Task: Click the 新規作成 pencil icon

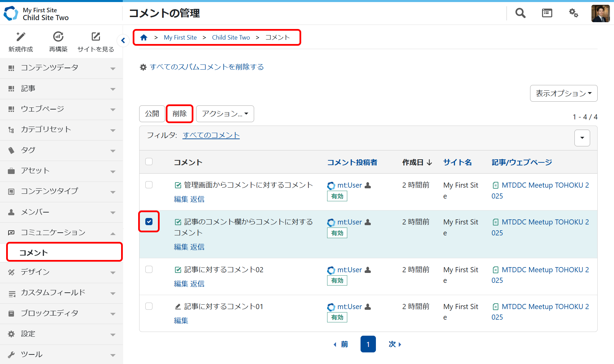Action: pos(21,37)
